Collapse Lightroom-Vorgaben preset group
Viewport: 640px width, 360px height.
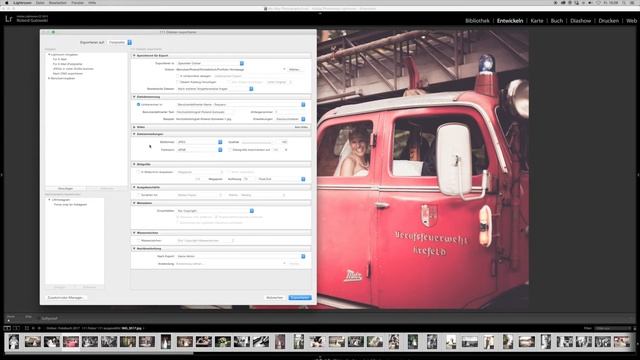[x=49, y=54]
